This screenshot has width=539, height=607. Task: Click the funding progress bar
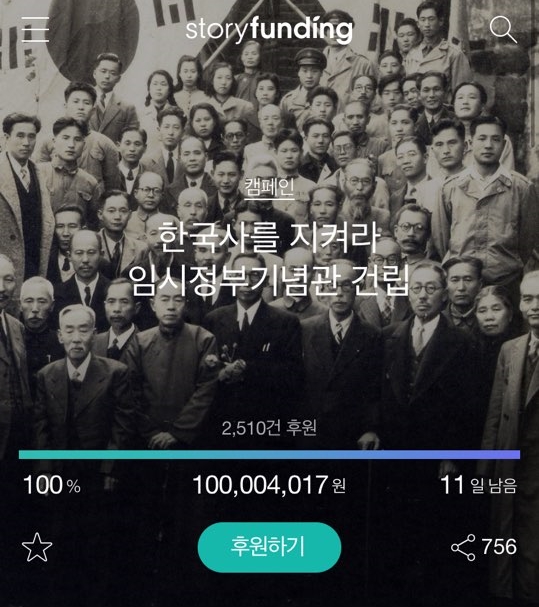269,454
